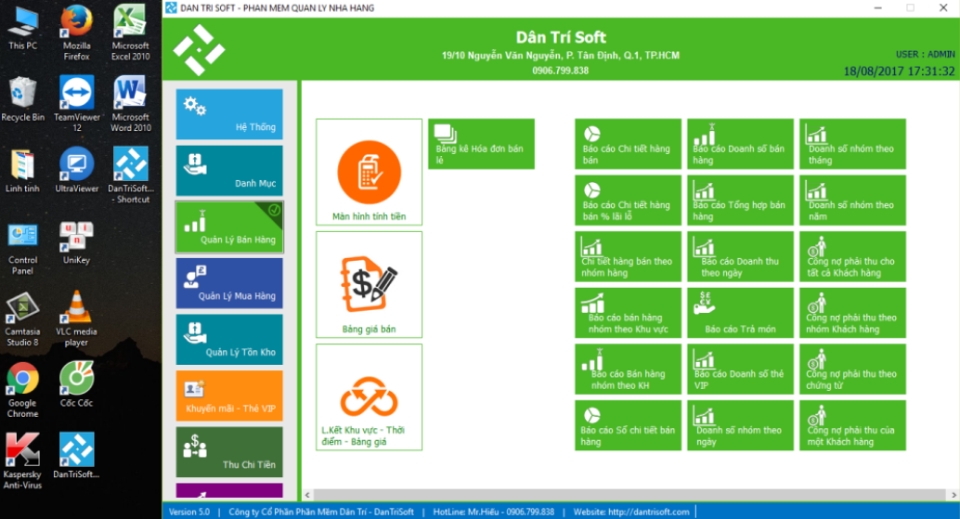Image resolution: width=960 pixels, height=519 pixels.
Task: Open the Bảng giá bán tile
Action: (369, 284)
